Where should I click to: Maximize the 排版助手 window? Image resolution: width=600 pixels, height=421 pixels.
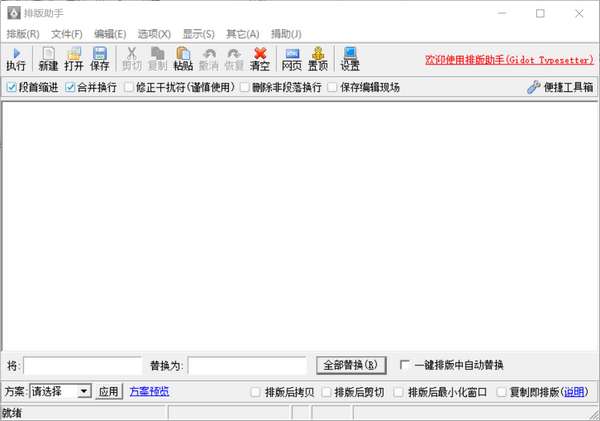(x=540, y=13)
